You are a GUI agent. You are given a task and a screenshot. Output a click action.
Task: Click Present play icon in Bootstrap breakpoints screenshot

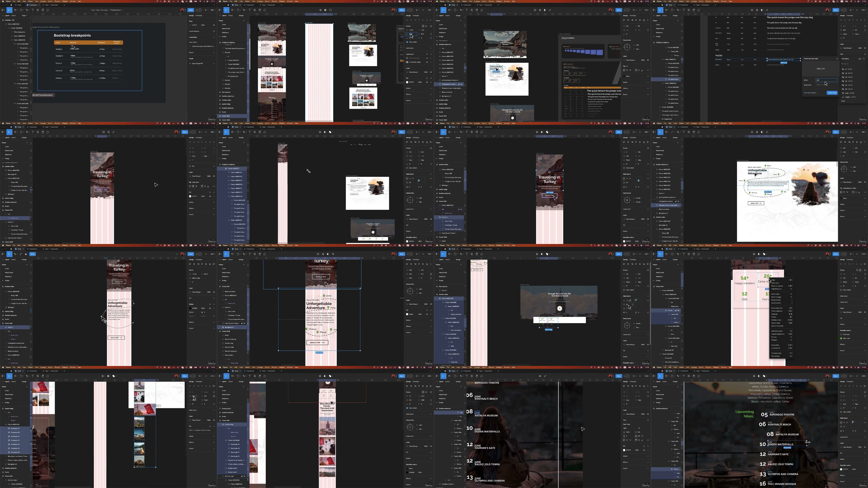tap(206, 10)
